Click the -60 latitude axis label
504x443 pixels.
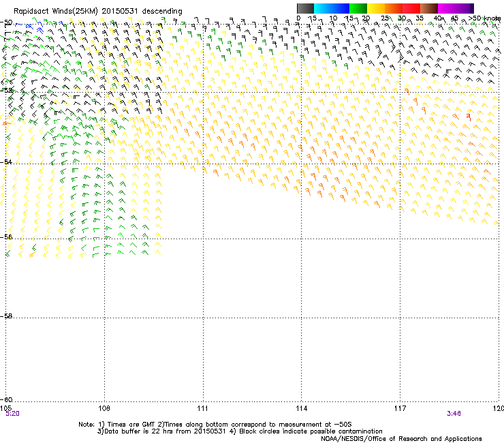click(6, 399)
